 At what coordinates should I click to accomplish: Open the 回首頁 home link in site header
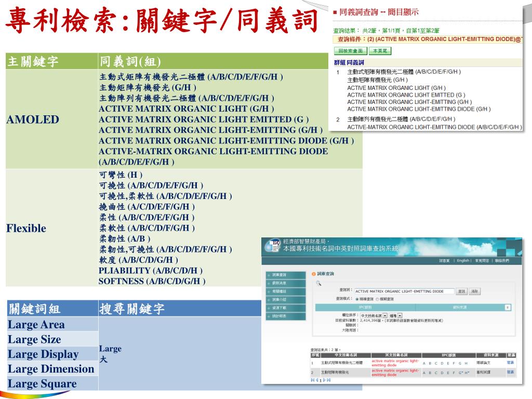[444, 261]
